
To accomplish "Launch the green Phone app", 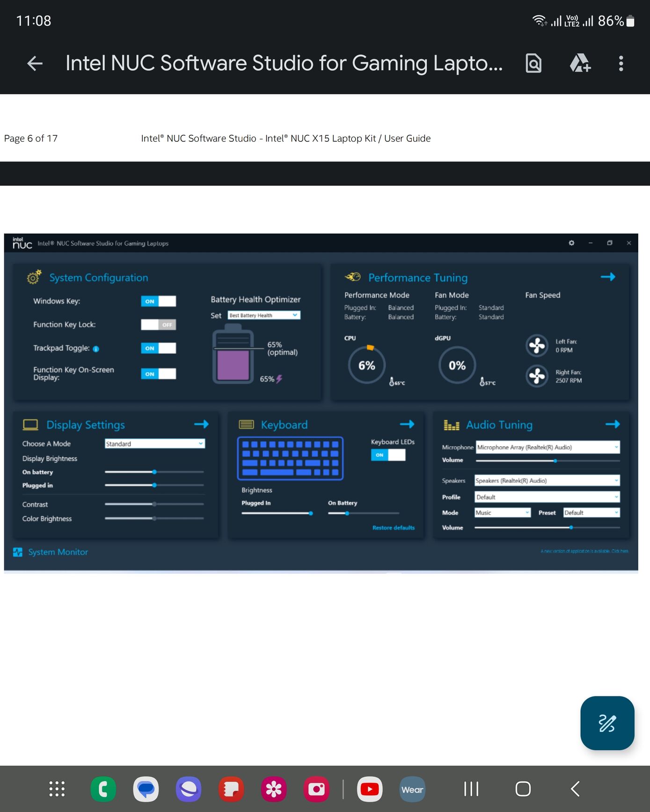I will pos(103,789).
